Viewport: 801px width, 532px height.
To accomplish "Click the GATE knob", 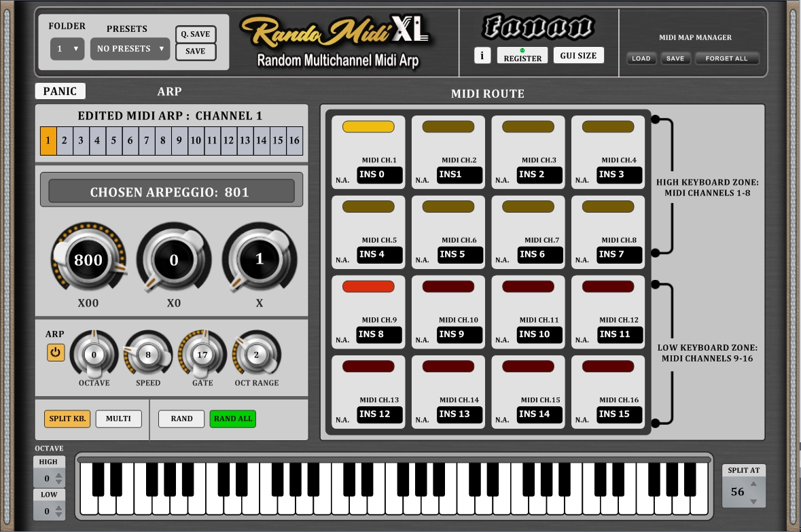I will coord(202,355).
